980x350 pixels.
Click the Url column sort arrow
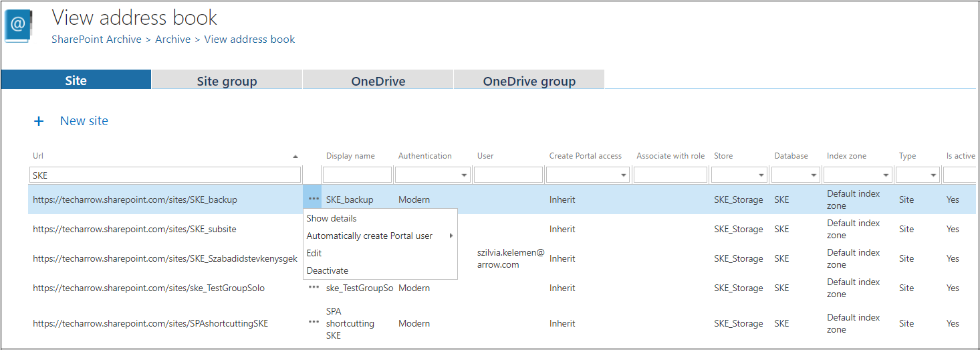295,157
